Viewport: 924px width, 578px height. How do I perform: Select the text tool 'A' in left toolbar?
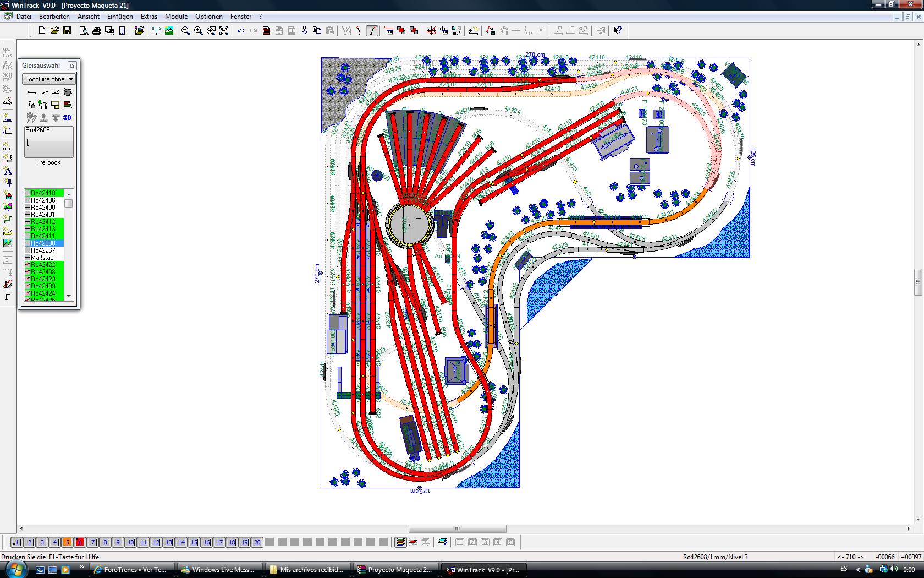point(8,171)
